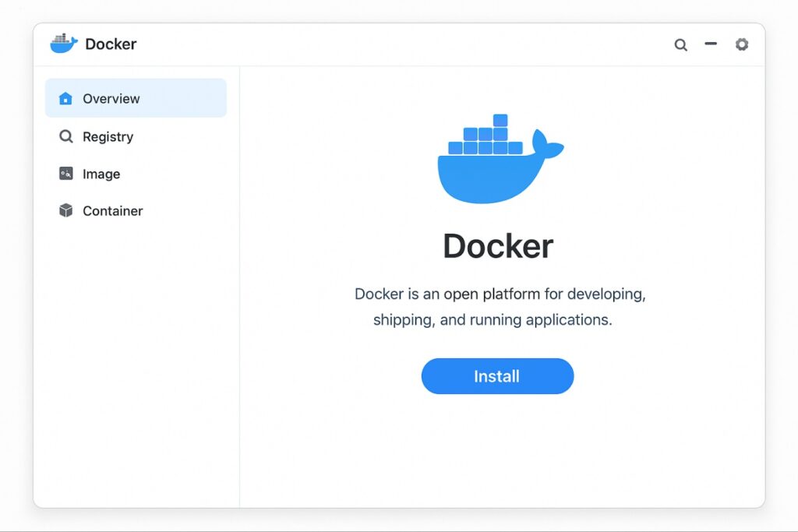Click the blue rounded Install pill control
The height and width of the screenshot is (532, 798).
(x=497, y=376)
